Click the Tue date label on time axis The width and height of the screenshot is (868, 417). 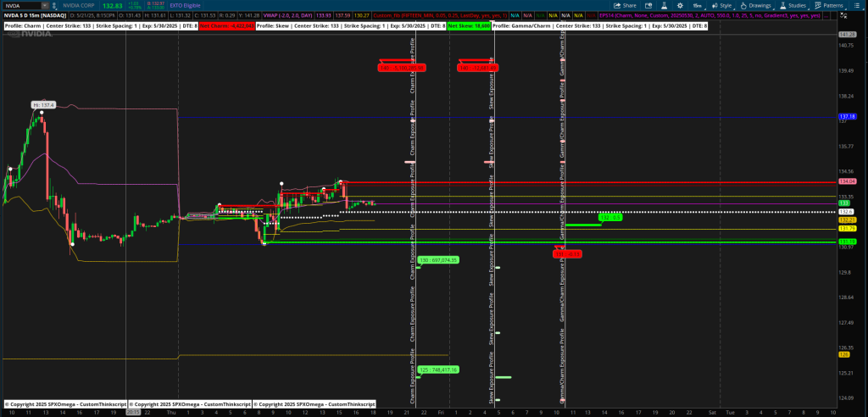(x=729, y=413)
